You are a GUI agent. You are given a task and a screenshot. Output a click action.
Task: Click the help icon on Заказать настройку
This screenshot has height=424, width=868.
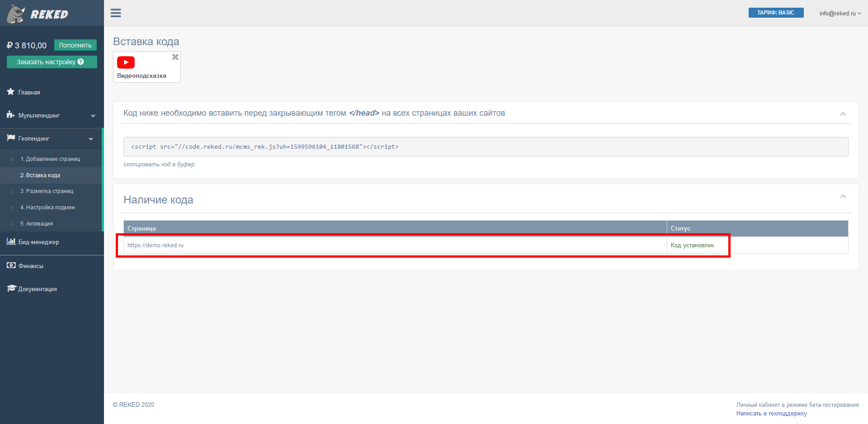(81, 62)
